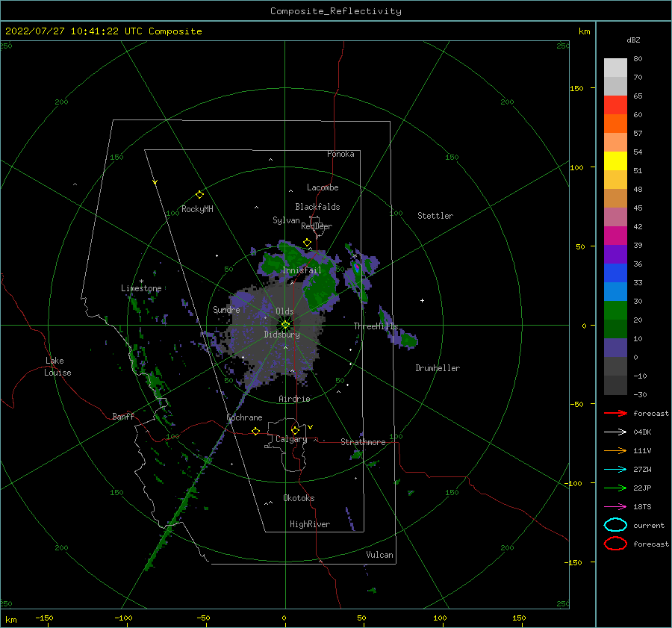This screenshot has height=628, width=672.
Task: Click the Calgary city label
Action: 291,439
